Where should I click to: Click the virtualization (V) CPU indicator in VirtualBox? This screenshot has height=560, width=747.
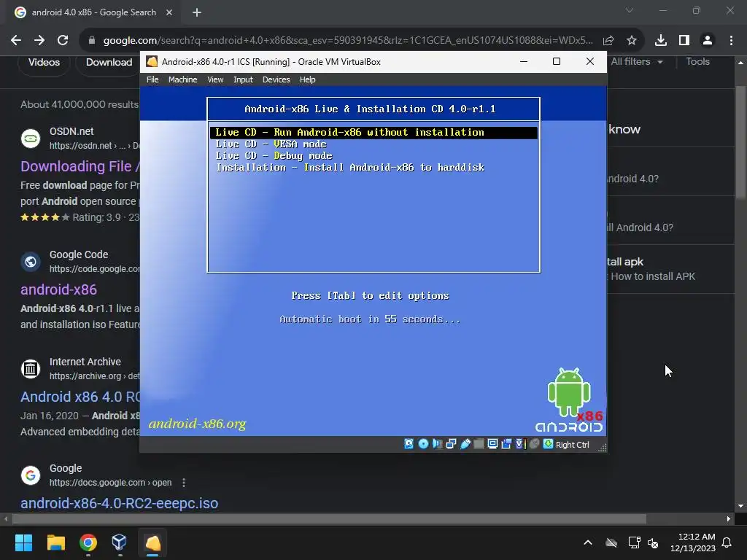pyautogui.click(x=520, y=444)
